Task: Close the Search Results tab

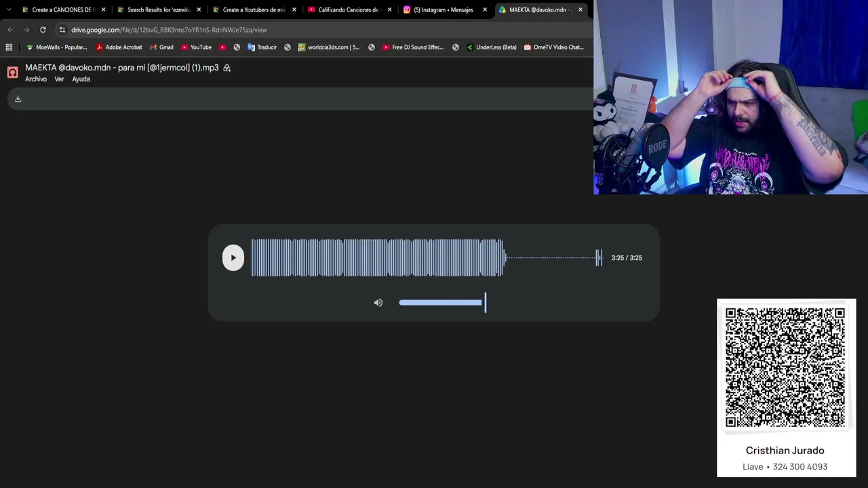Action: tap(199, 9)
